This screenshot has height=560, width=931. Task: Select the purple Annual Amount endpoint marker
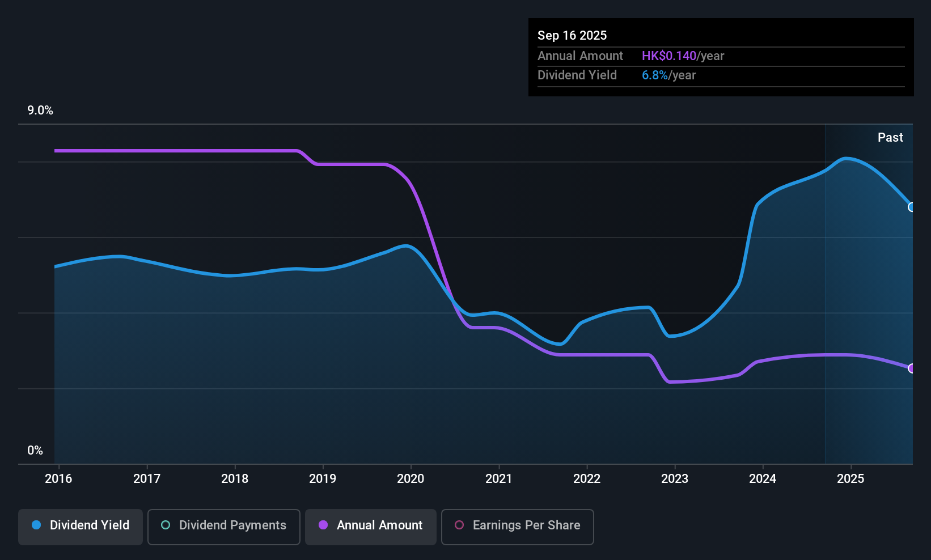[x=911, y=368]
